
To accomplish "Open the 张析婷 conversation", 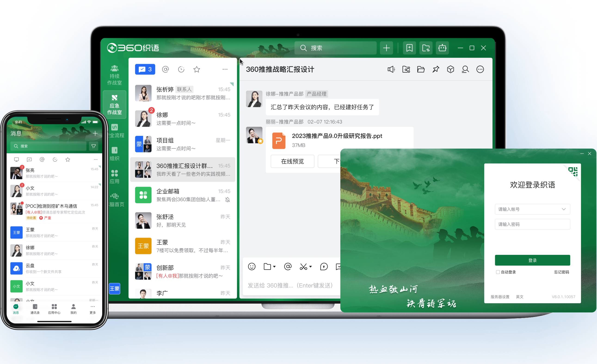I will pos(183,93).
